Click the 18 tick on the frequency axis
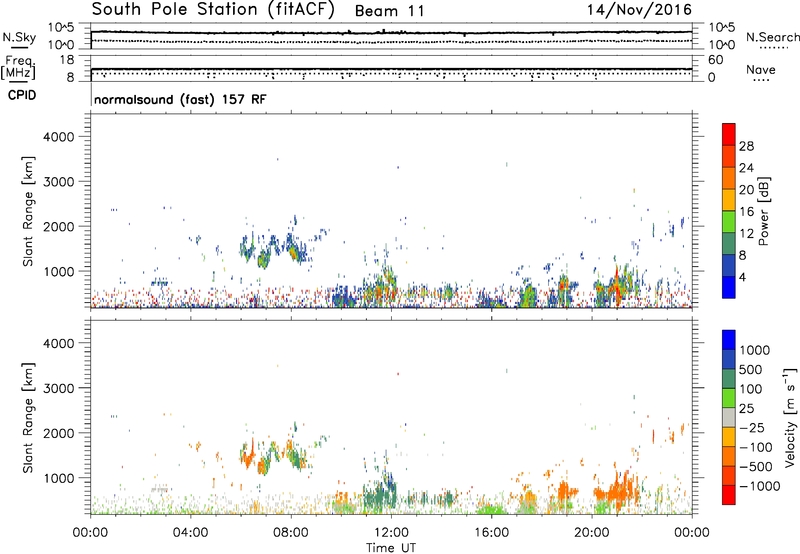 [x=67, y=60]
